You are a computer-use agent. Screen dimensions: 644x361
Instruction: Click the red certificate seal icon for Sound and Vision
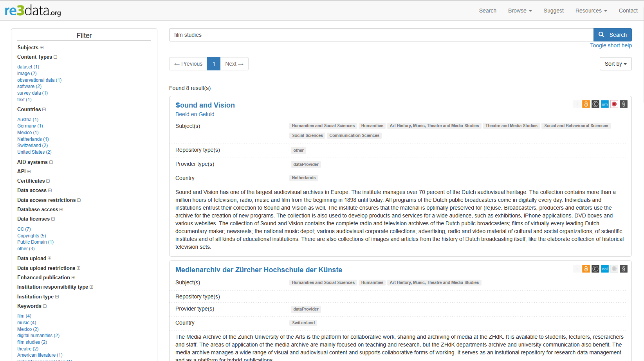[614, 104]
